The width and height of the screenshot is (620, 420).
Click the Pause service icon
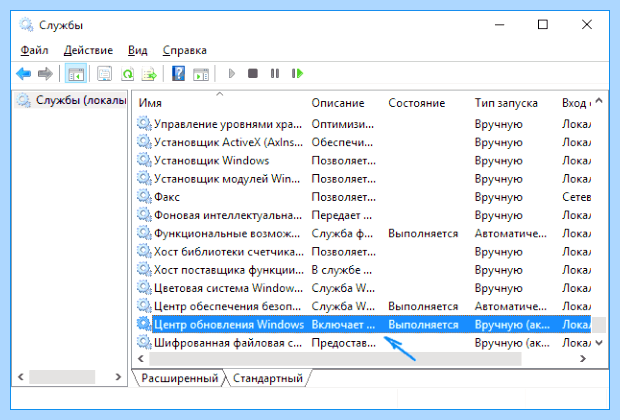point(275,74)
